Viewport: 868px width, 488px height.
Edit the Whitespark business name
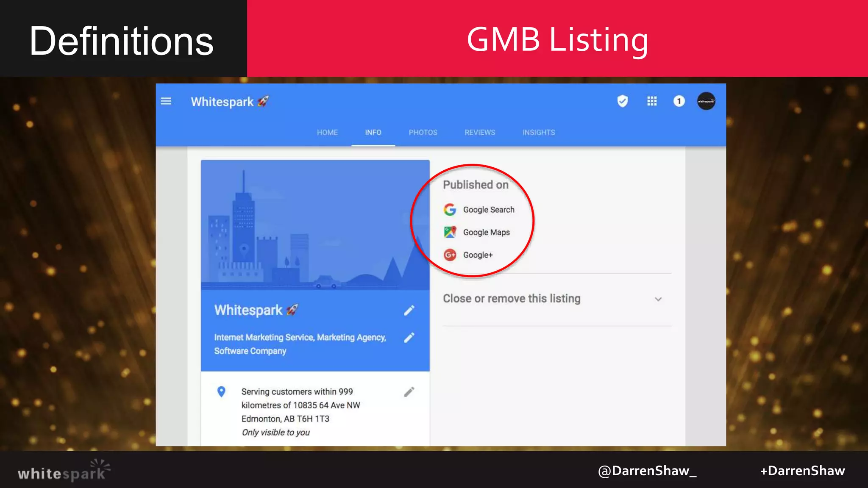[x=409, y=311]
